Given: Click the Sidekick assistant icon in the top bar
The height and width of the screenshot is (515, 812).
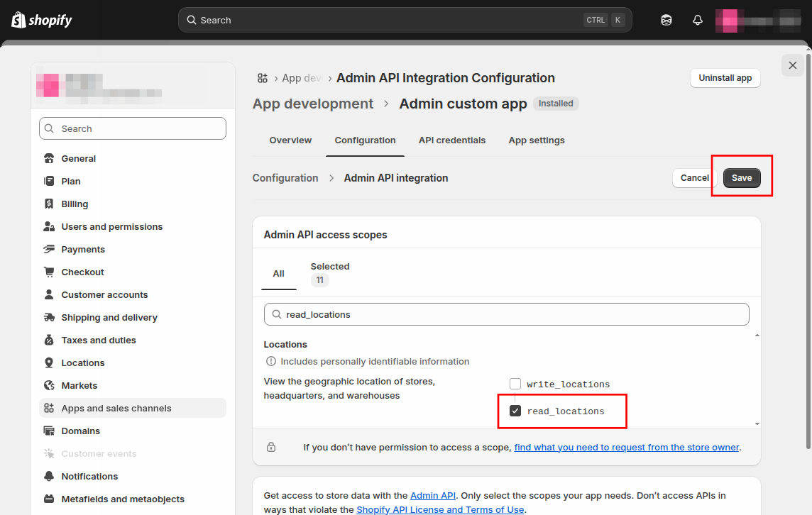Looking at the screenshot, I should tap(666, 20).
